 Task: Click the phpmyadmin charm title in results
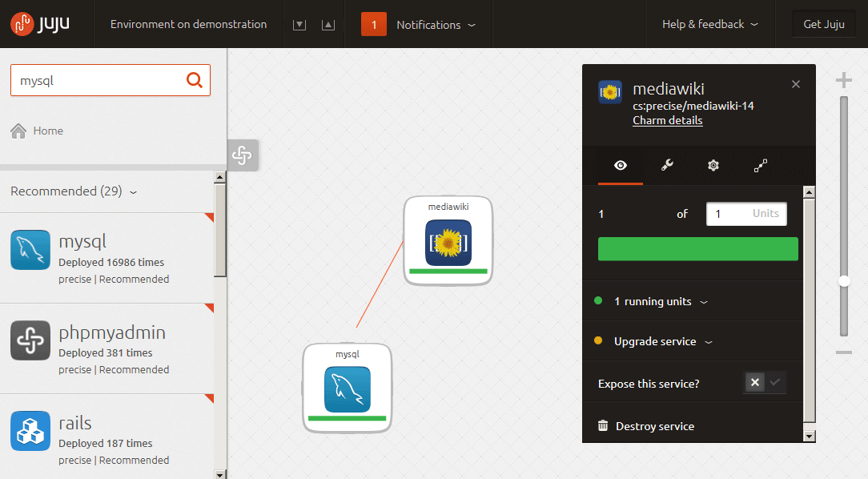112,332
